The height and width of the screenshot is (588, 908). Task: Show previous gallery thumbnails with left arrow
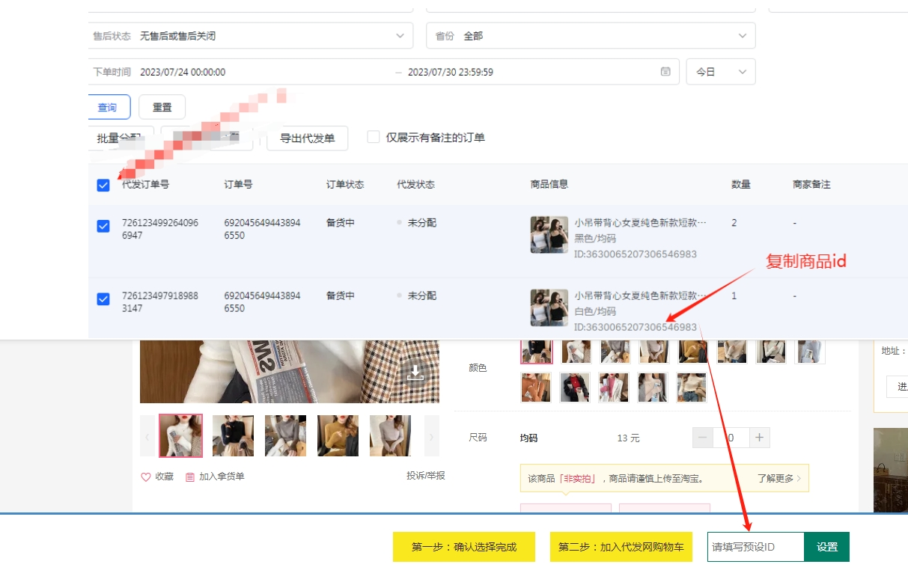[x=147, y=435]
